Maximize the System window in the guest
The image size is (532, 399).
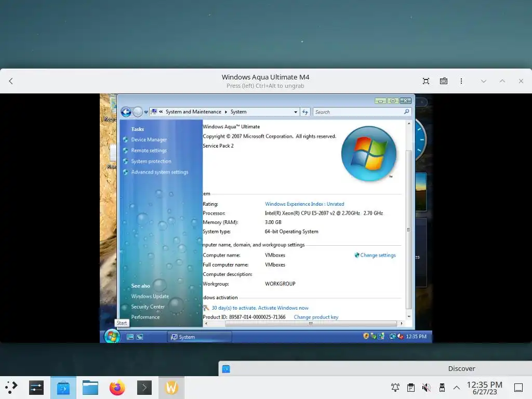click(x=393, y=101)
